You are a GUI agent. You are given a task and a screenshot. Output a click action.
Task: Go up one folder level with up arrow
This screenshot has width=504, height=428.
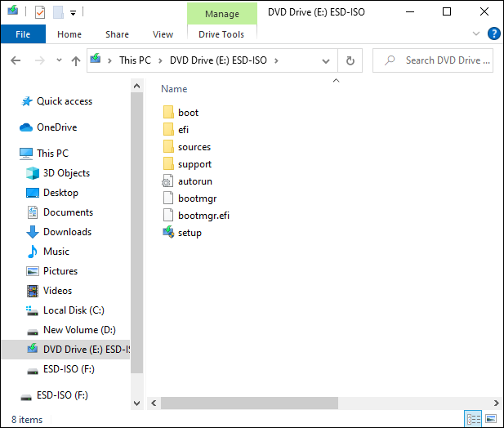tap(76, 60)
